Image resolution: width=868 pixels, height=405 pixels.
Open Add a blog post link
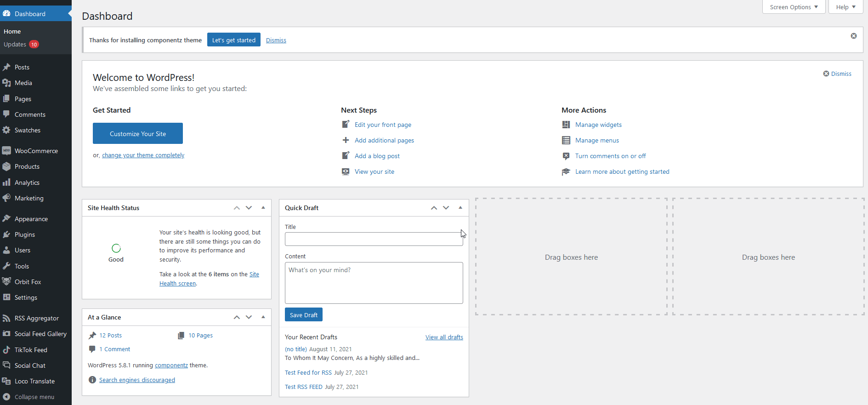coord(377,156)
